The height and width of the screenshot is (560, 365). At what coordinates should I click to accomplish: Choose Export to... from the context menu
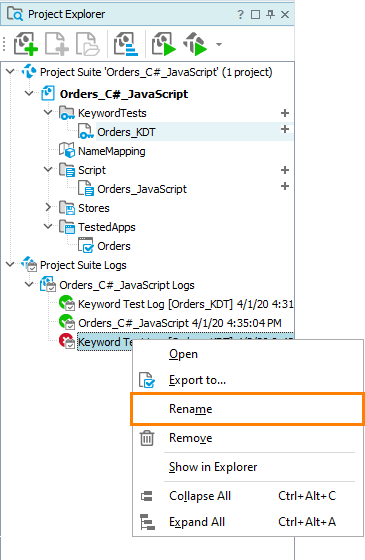[248, 380]
